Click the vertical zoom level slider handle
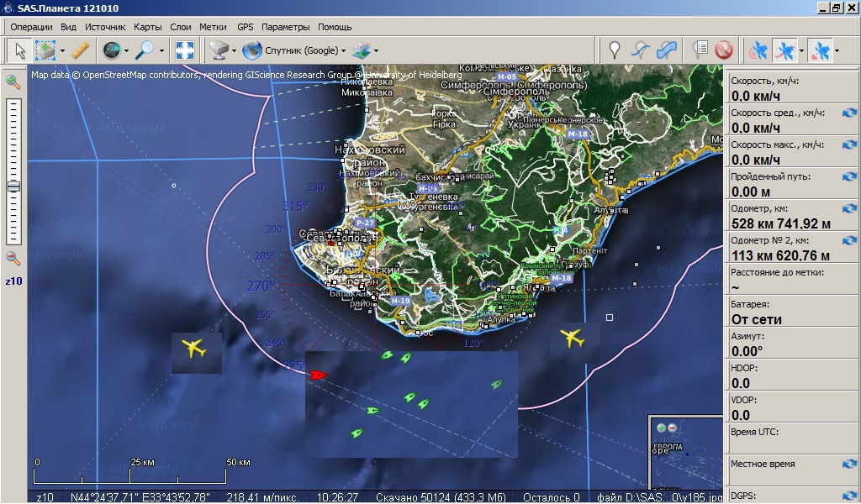Image resolution: width=861 pixels, height=504 pixels. (13, 186)
